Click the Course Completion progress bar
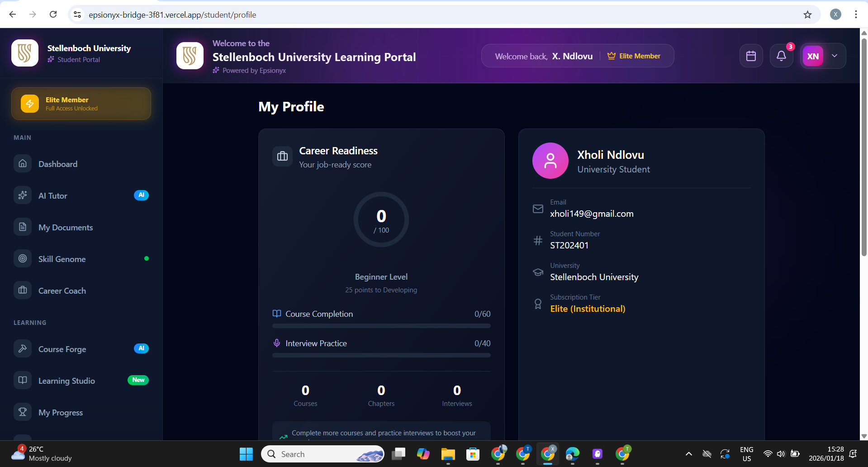This screenshot has height=467, width=868. pos(381,326)
